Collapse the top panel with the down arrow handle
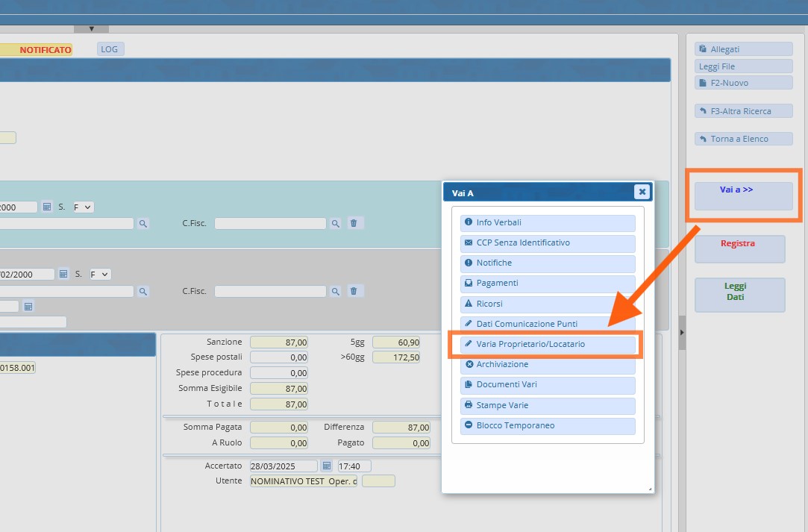The width and height of the screenshot is (808, 532). point(91,29)
